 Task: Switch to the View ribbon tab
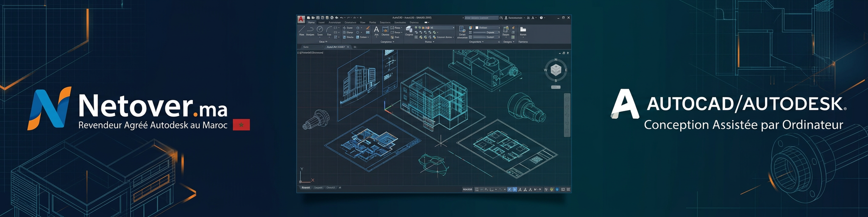tap(363, 23)
